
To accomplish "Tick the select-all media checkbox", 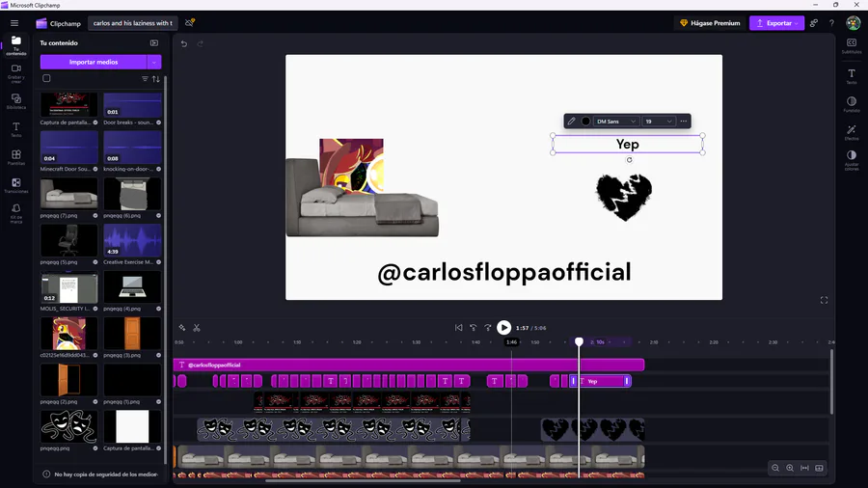I will 46,78.
